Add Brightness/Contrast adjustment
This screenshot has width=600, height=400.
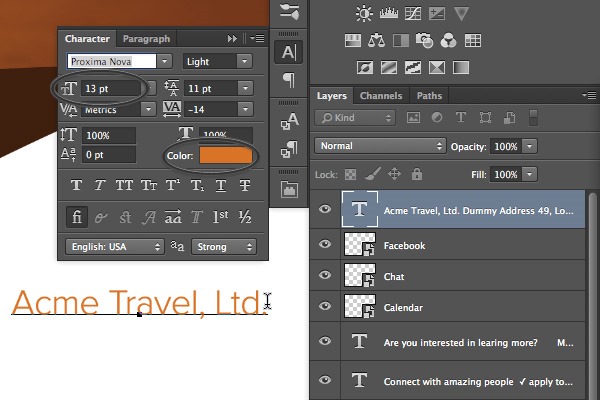pyautogui.click(x=364, y=14)
